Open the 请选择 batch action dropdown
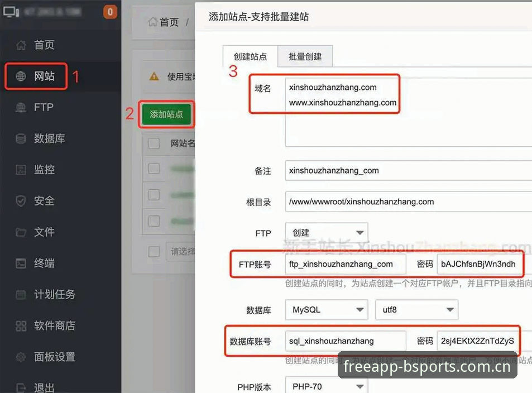This screenshot has height=393, width=532. point(180,251)
